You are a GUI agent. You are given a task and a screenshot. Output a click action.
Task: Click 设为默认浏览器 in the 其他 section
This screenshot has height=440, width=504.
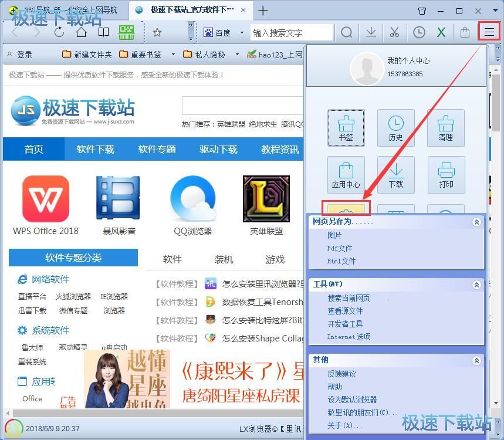pyautogui.click(x=352, y=400)
